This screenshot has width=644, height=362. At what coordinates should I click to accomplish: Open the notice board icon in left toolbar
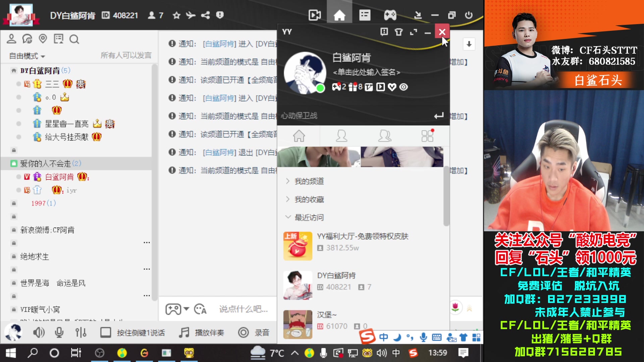pyautogui.click(x=58, y=39)
